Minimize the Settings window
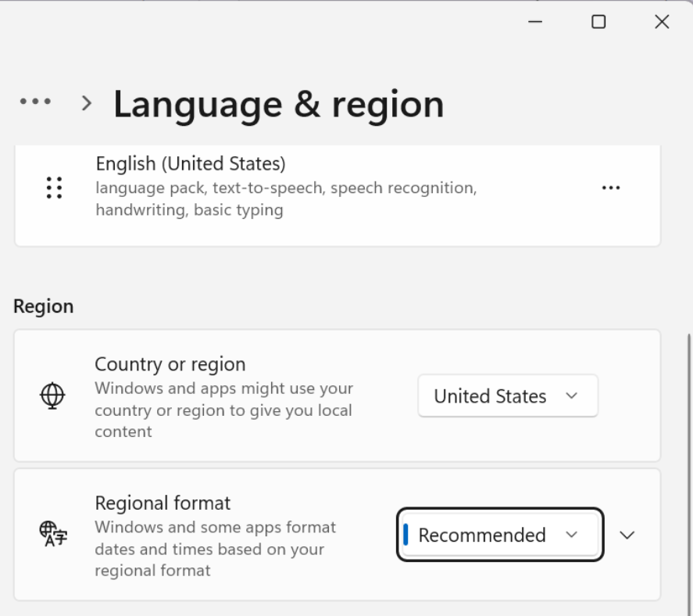Image resolution: width=693 pixels, height=616 pixels. pyautogui.click(x=535, y=22)
